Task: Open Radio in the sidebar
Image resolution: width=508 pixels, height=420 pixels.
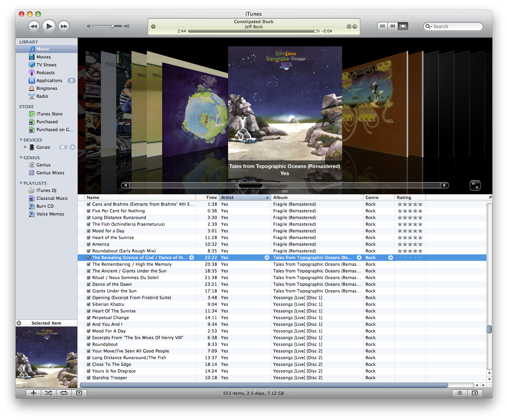Action: click(x=47, y=96)
